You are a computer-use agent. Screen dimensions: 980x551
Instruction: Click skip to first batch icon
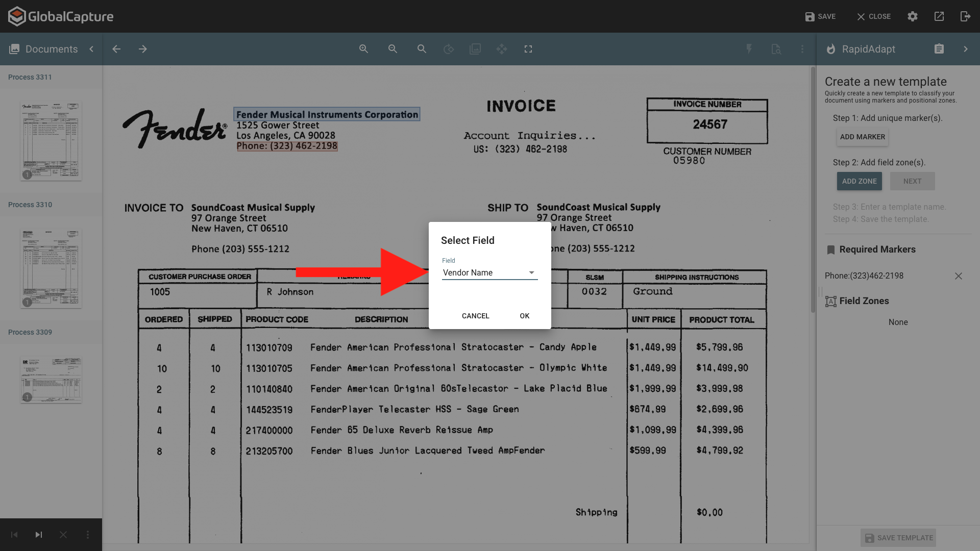point(14,535)
